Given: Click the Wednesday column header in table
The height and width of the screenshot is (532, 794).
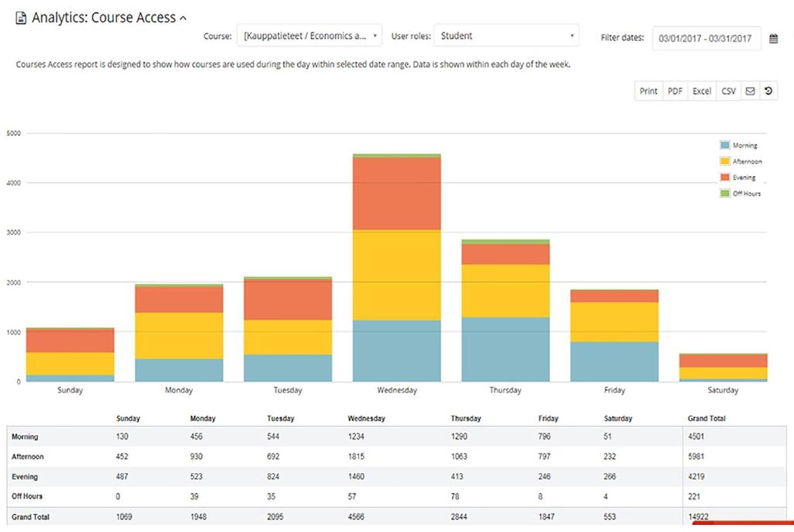Looking at the screenshot, I should click(366, 419).
